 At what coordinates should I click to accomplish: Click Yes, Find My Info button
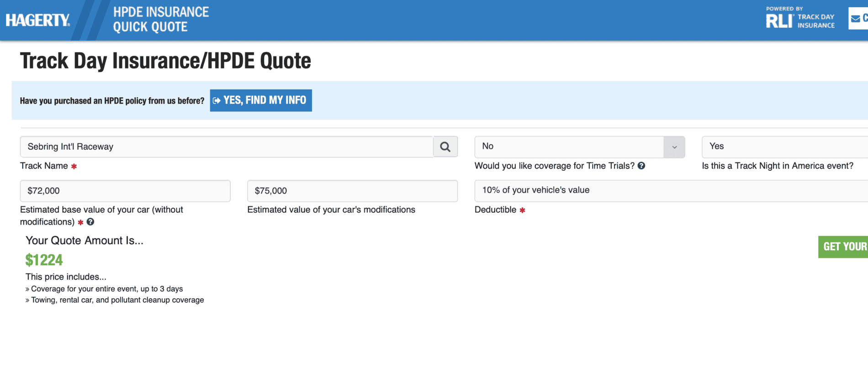click(x=261, y=100)
